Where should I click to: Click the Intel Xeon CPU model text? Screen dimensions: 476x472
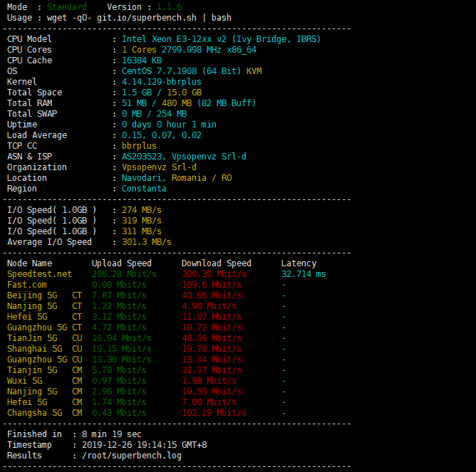coord(221,39)
